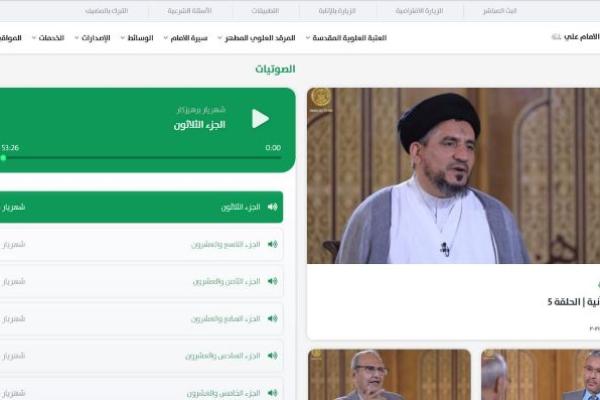This screenshot has width=600, height=400.
Task: Click speaker icon of الجزء السابع والعشرون
Action: tap(272, 318)
